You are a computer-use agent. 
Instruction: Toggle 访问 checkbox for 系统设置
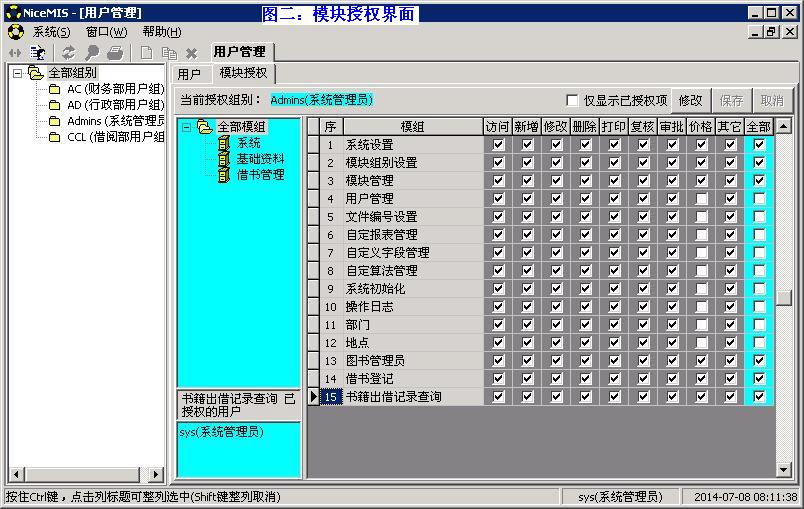click(498, 145)
